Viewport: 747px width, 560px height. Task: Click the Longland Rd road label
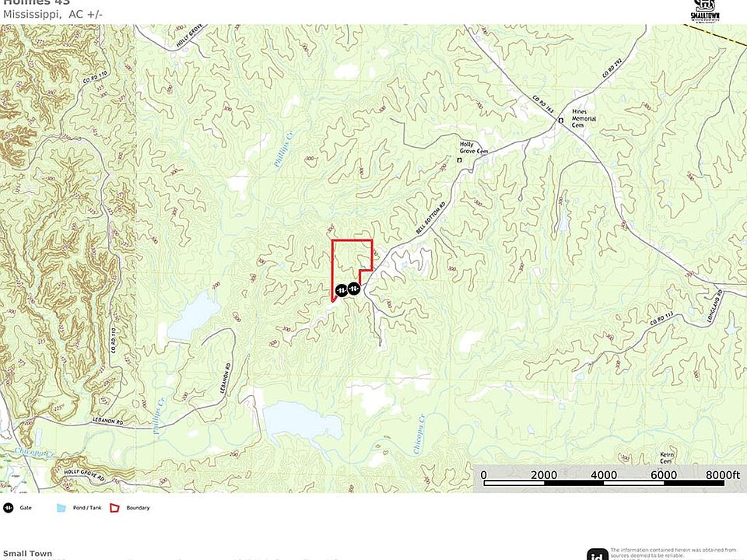(716, 308)
